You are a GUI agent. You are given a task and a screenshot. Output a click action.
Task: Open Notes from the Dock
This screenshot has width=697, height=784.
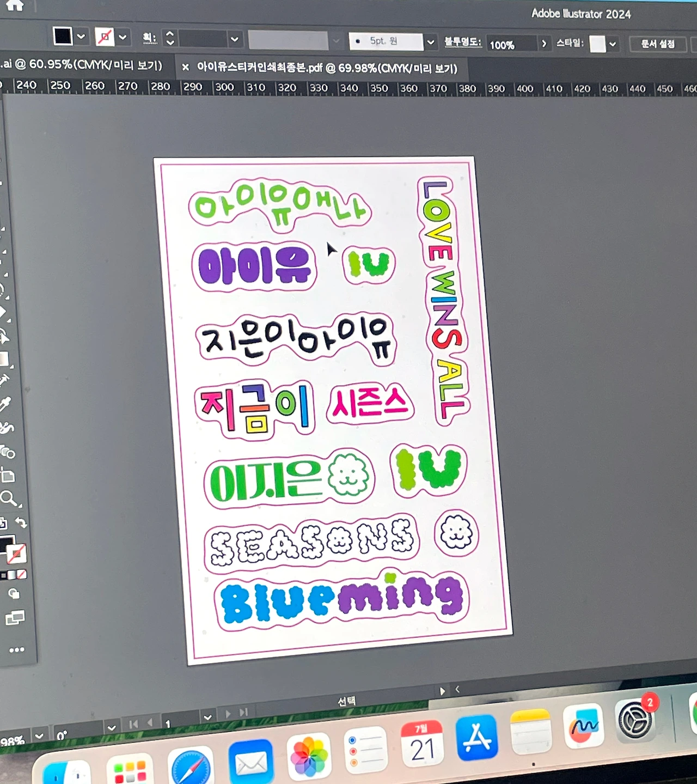[531, 731]
